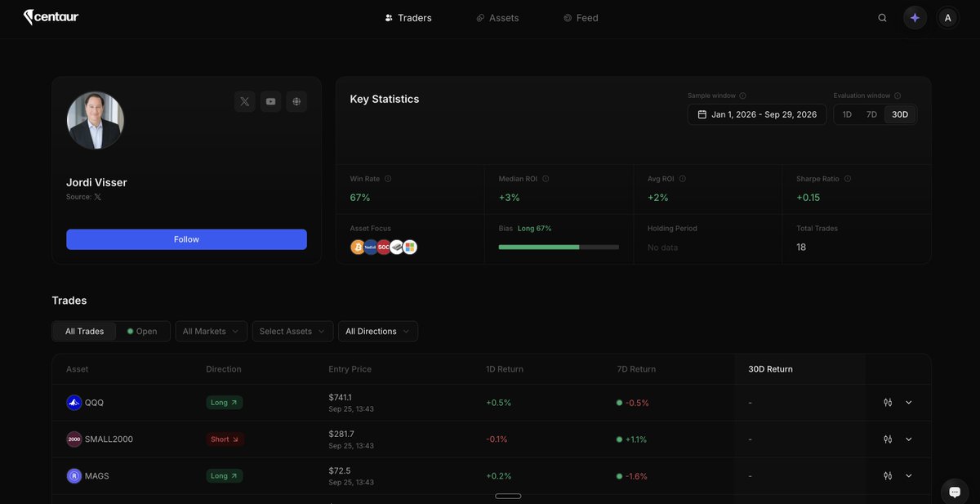
Task: Click the Win Rate value 67%
Action: tap(360, 198)
